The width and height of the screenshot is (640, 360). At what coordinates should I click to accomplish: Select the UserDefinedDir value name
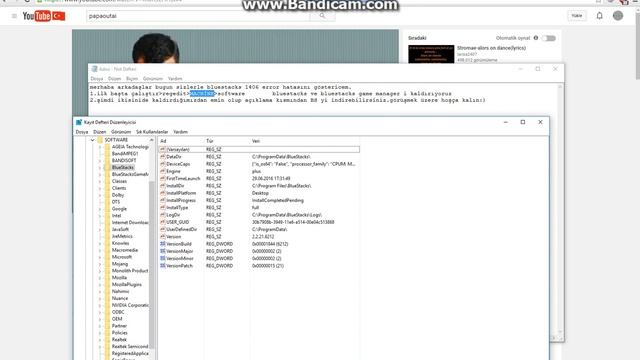click(x=181, y=229)
